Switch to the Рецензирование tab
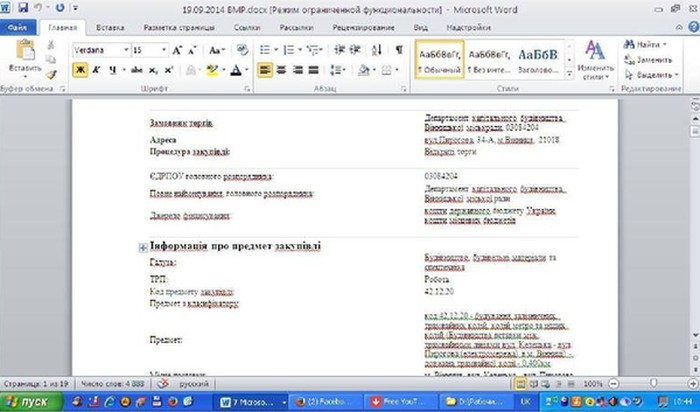 point(363,27)
